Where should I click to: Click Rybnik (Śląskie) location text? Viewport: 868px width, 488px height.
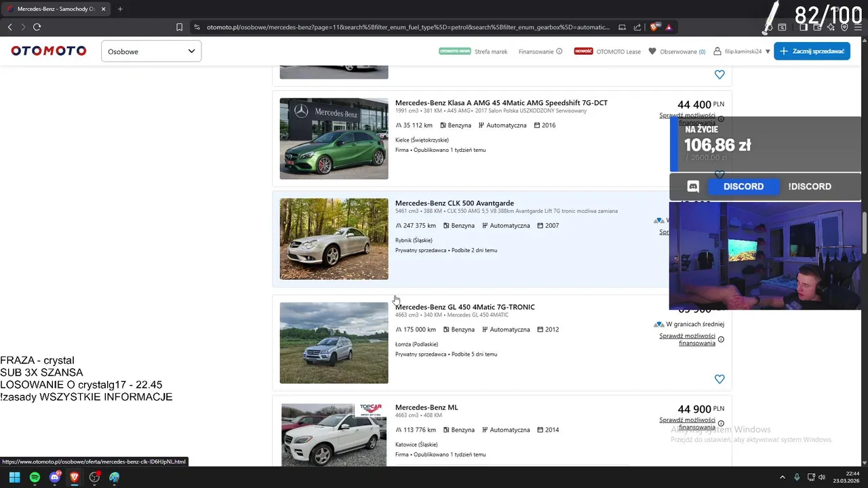(414, 241)
